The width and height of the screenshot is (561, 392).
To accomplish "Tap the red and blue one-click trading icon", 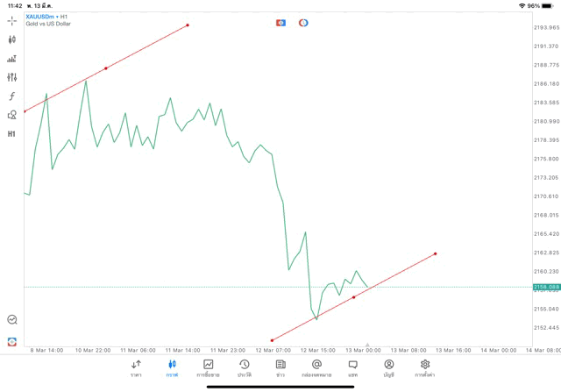I will (280, 23).
